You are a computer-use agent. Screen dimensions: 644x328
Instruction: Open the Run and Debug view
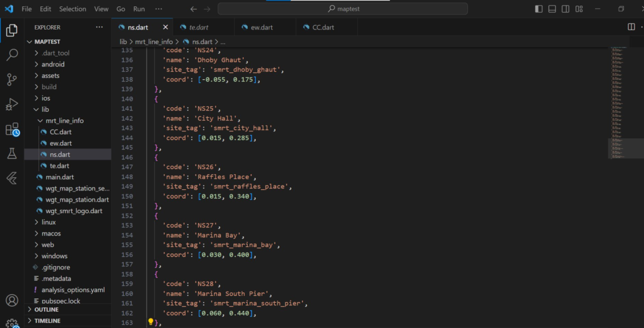(x=11, y=104)
